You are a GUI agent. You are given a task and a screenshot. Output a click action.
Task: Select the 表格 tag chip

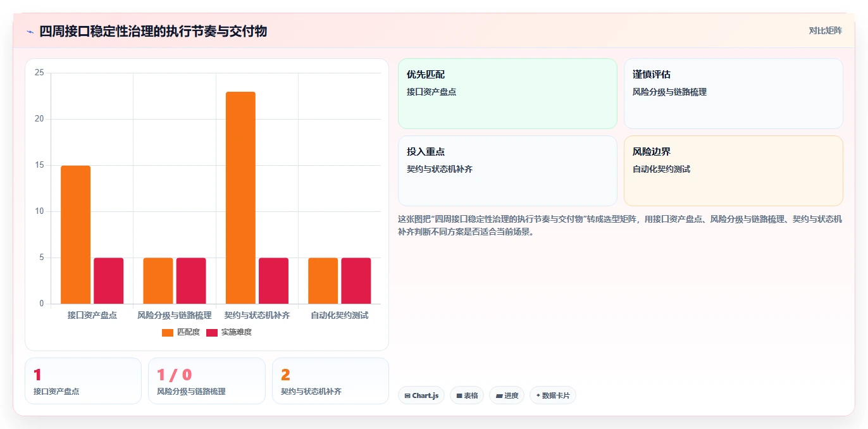(x=467, y=395)
